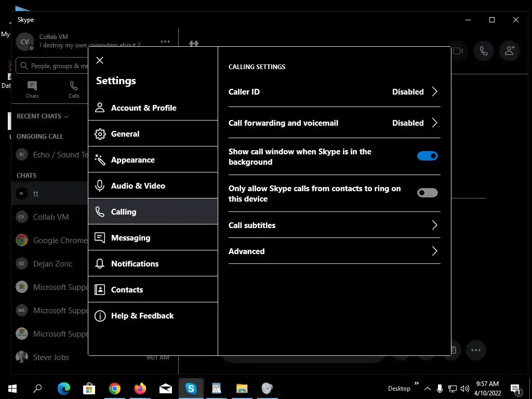The image size is (532, 399).
Task: Open Collab VM chat in list
Action: point(50,217)
